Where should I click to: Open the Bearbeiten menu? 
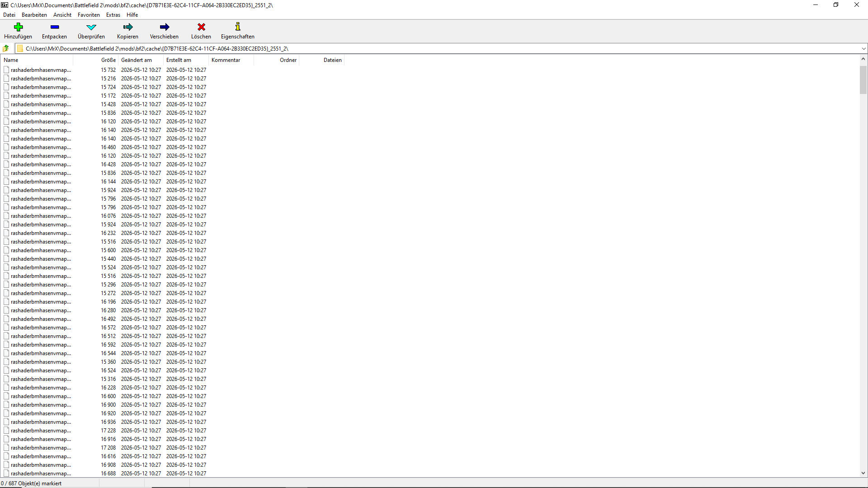coord(34,15)
